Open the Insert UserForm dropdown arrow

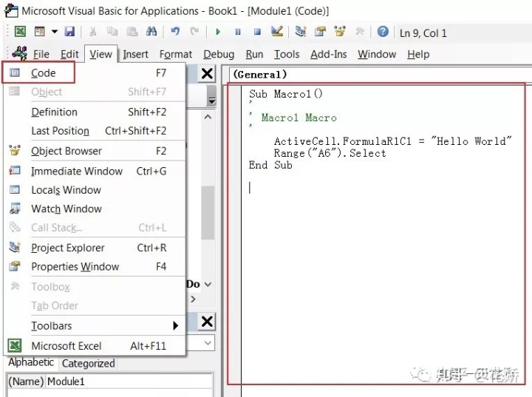(x=54, y=32)
